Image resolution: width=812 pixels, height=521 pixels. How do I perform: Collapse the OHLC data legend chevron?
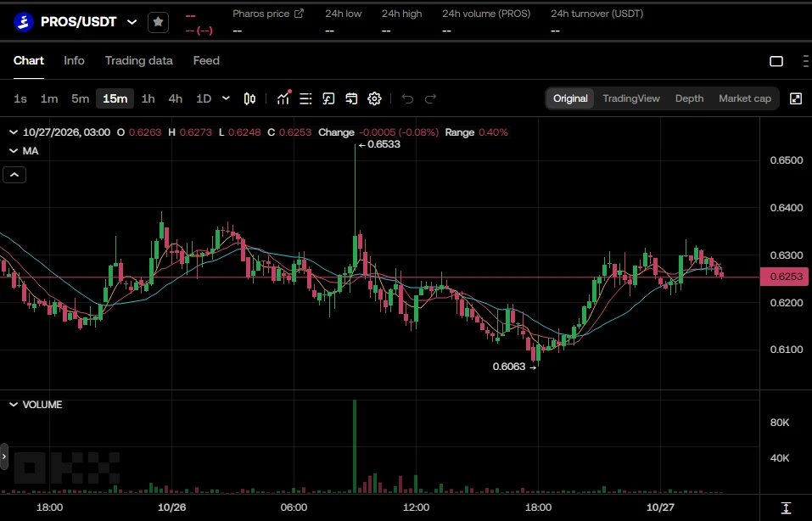pyautogui.click(x=14, y=132)
